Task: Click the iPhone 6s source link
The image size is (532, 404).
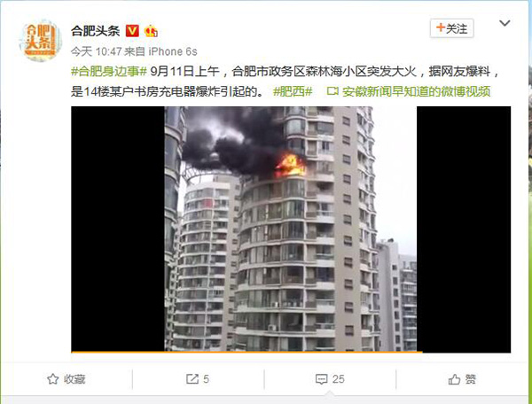Action: tap(173, 51)
